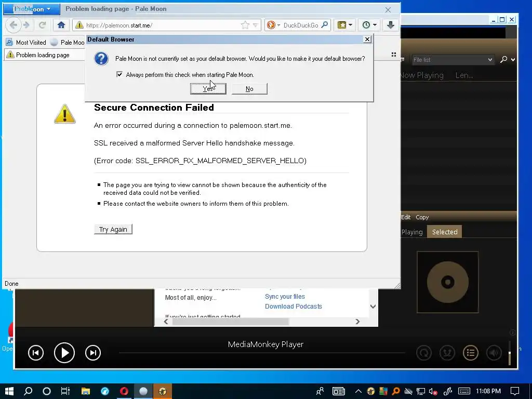This screenshot has width=532, height=399.
Task: Click the horizontal scrollbar in MediaMonkey welcome panel
Action: (230, 321)
